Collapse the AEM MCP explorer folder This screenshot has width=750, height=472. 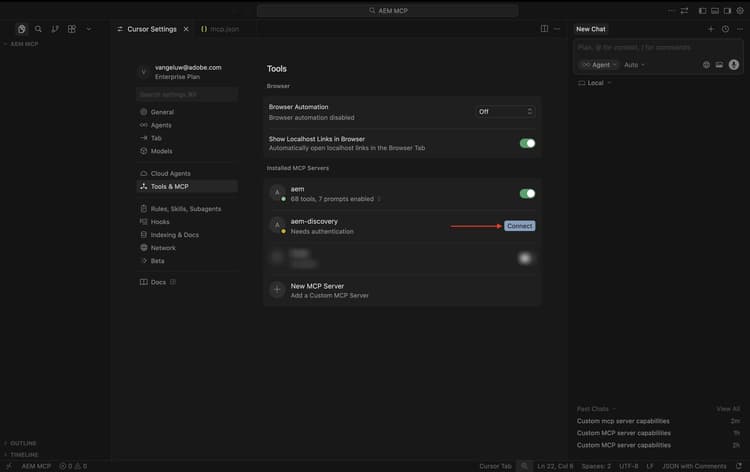(22, 44)
